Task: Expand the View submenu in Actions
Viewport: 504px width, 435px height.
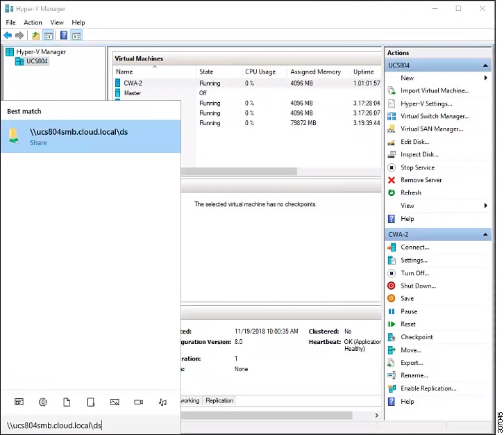Action: click(x=486, y=206)
